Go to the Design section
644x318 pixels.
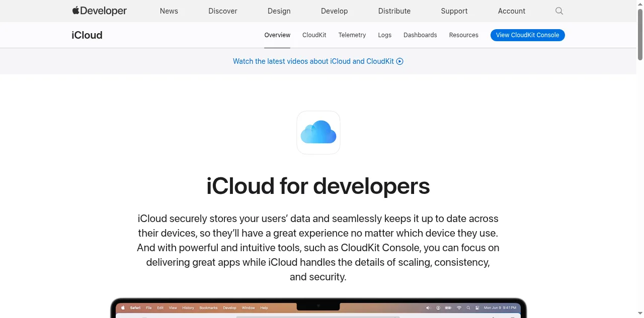(x=279, y=11)
